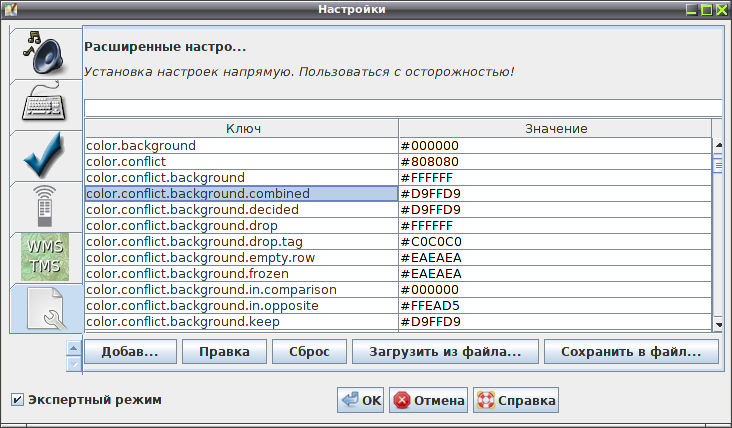The height and width of the screenshot is (428, 732).
Task: Open the keyboard shortcuts settings tab
Action: click(46, 105)
